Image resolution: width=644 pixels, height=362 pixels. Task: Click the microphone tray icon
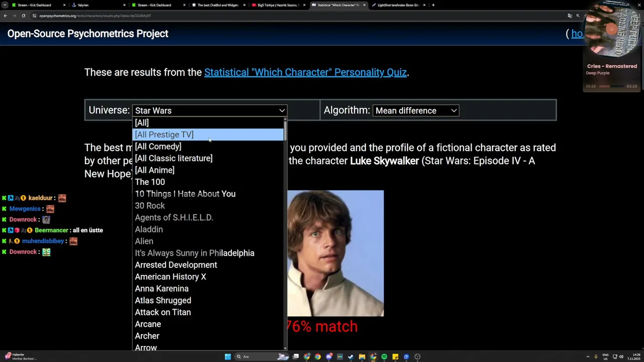[596, 356]
